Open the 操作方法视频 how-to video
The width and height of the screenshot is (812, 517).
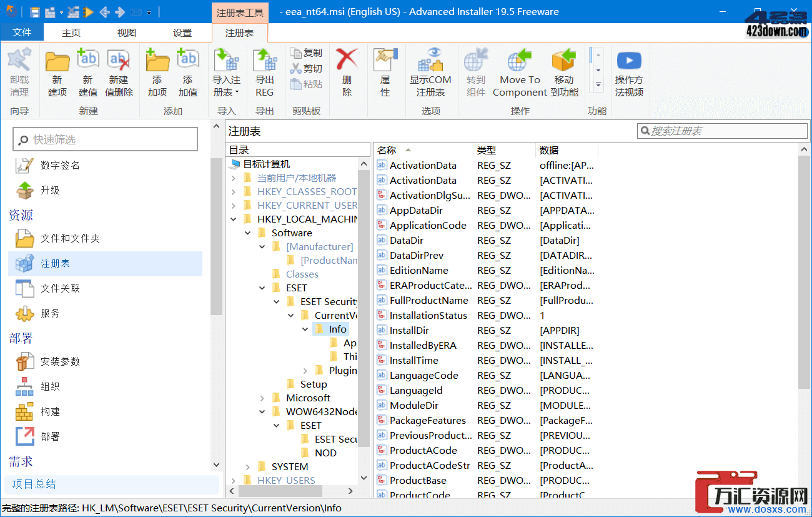tap(629, 73)
